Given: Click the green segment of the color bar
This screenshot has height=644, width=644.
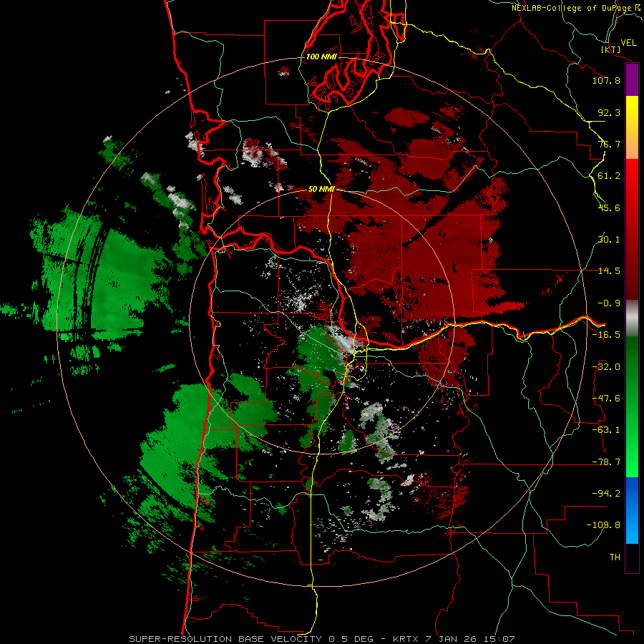Looking at the screenshot, I should 632,406.
